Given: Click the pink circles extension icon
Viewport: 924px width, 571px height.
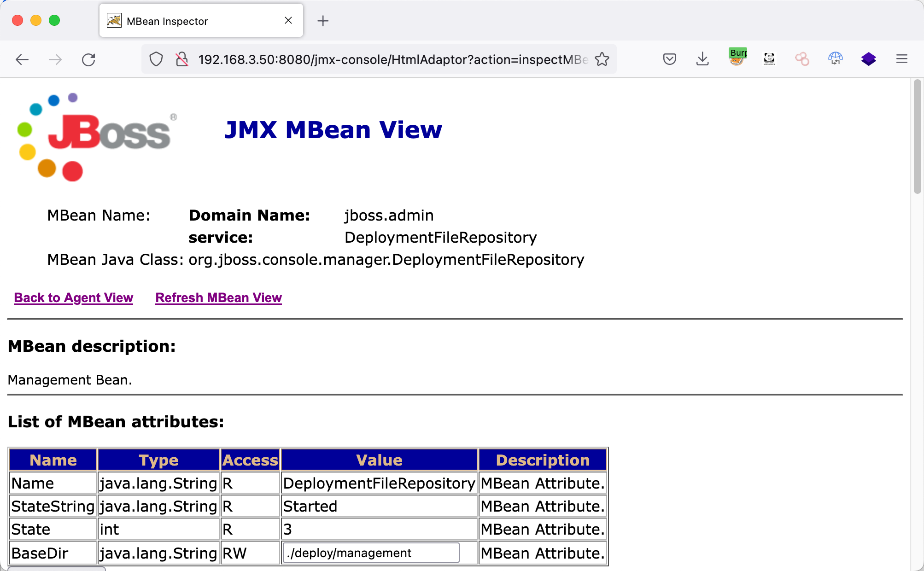Looking at the screenshot, I should tap(802, 59).
